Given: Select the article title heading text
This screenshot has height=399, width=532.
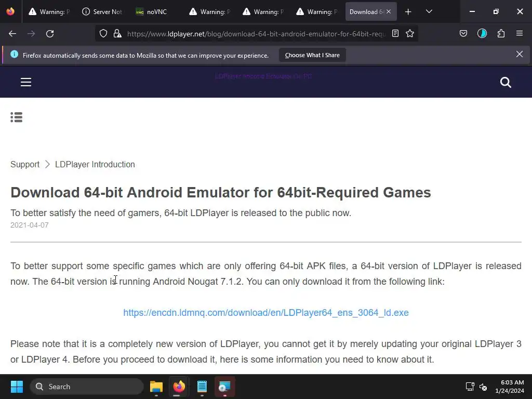Looking at the screenshot, I should 220,192.
